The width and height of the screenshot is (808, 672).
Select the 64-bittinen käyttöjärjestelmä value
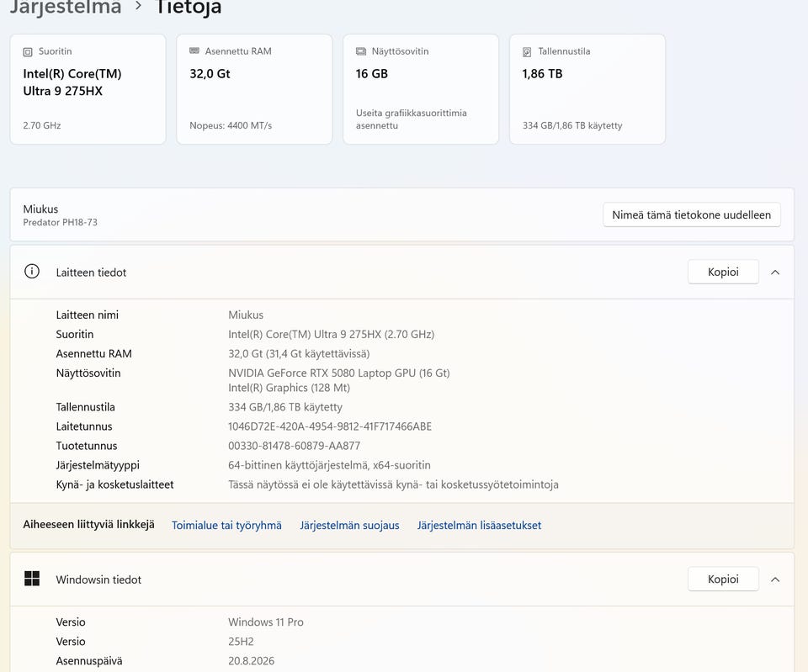click(329, 465)
